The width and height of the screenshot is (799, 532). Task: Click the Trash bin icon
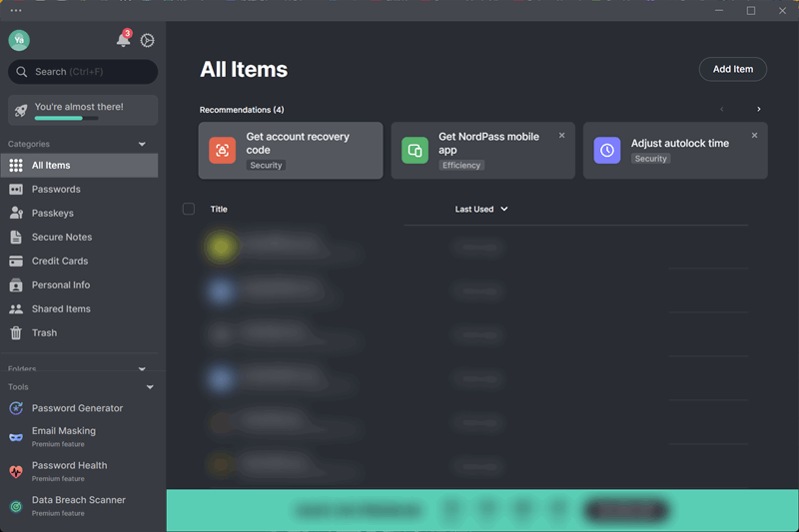click(16, 333)
